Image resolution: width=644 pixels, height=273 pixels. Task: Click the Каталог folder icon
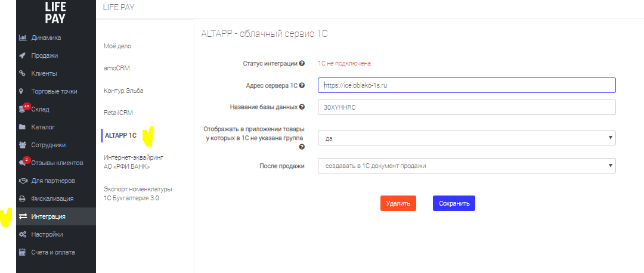coord(23,127)
